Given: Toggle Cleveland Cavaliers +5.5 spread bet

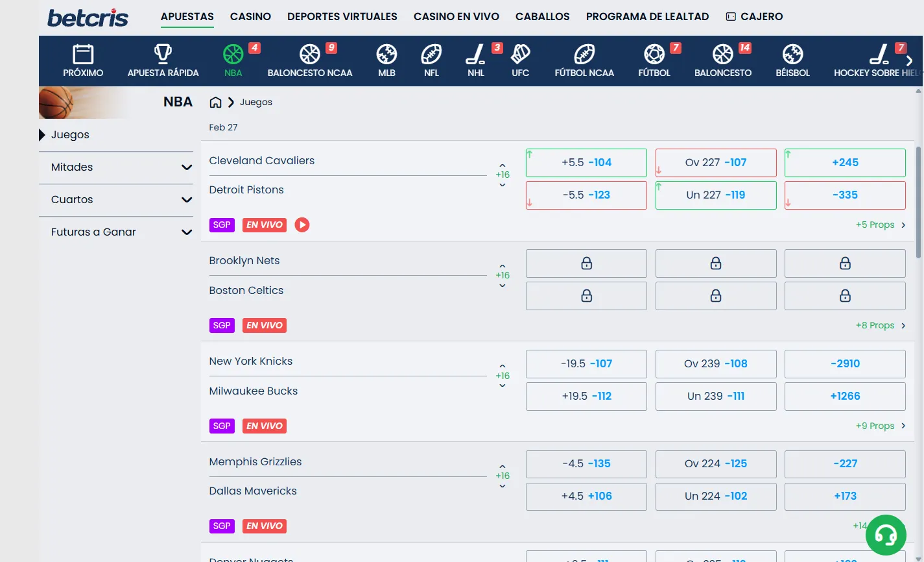Looking at the screenshot, I should 586,163.
